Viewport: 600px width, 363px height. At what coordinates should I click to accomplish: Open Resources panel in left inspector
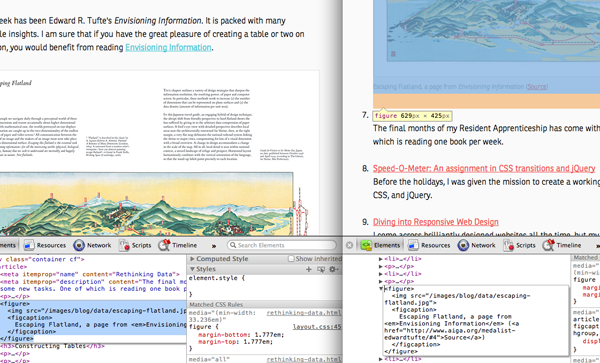(x=45, y=245)
